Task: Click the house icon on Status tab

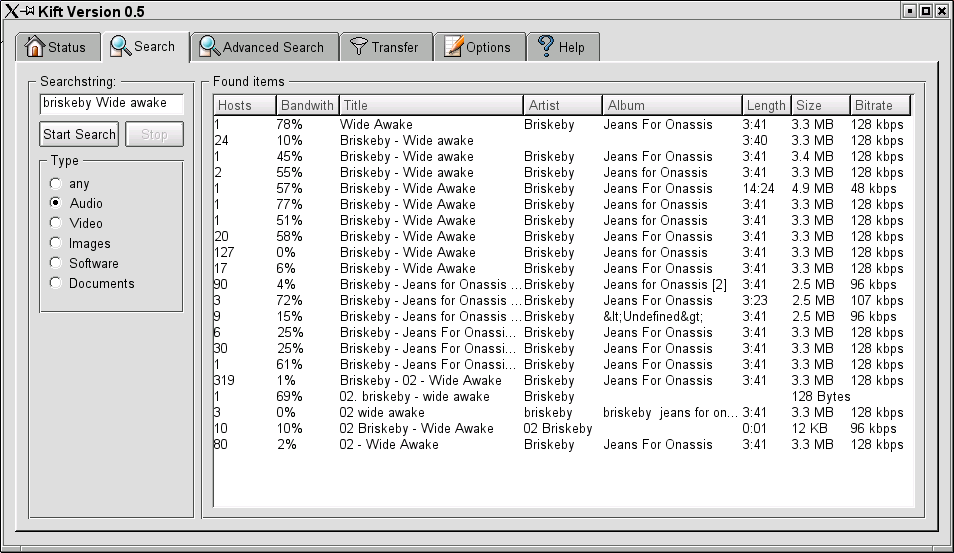Action: [35, 47]
